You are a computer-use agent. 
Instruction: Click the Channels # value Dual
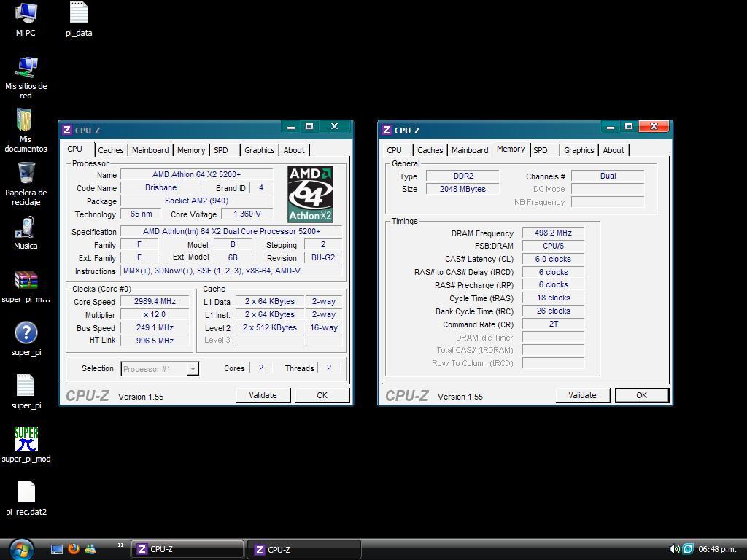tap(608, 176)
